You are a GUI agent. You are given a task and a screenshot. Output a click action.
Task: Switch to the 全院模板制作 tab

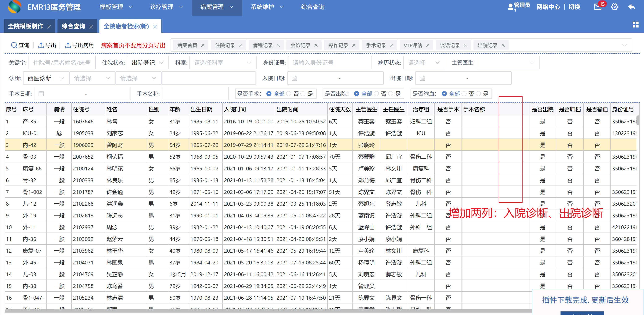click(26, 26)
